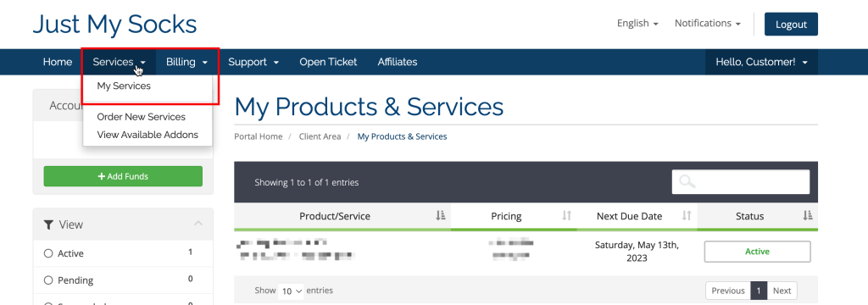Sort by Product/Service column icon
Viewport: 868px width, 305px height.
[x=441, y=216]
